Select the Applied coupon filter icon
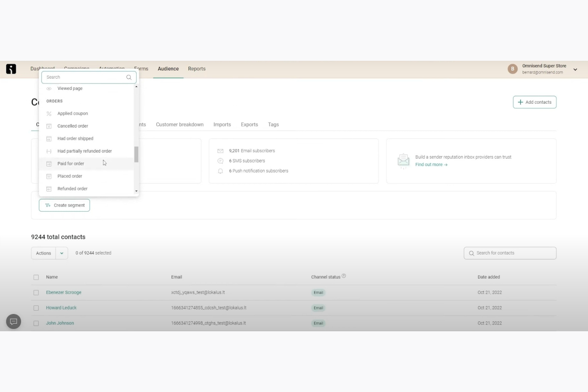The image size is (588, 392). coord(49,114)
